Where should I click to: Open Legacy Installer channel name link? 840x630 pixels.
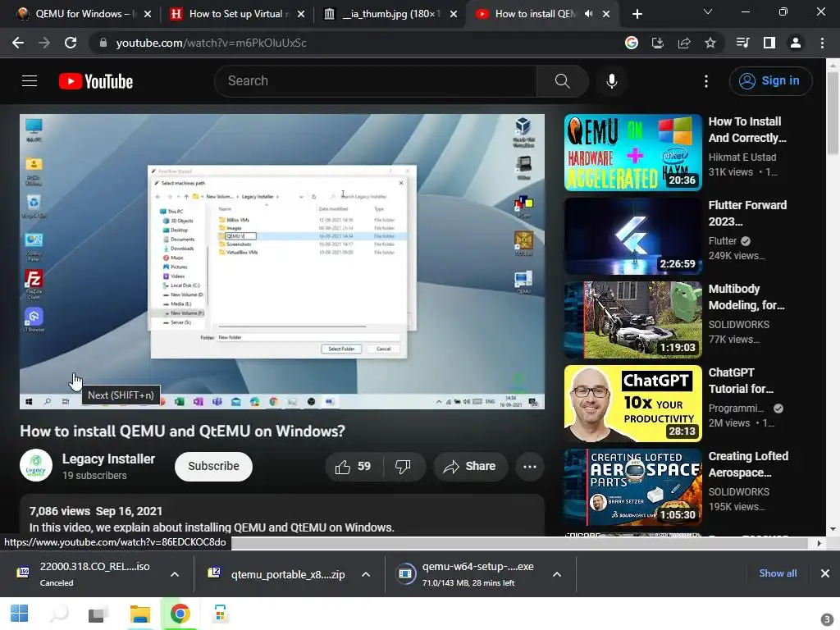[108, 459]
